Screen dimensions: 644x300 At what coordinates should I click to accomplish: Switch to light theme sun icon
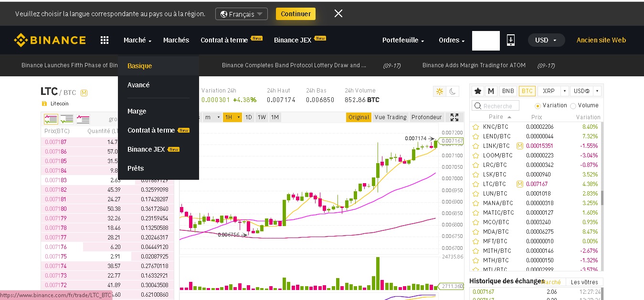click(x=439, y=91)
